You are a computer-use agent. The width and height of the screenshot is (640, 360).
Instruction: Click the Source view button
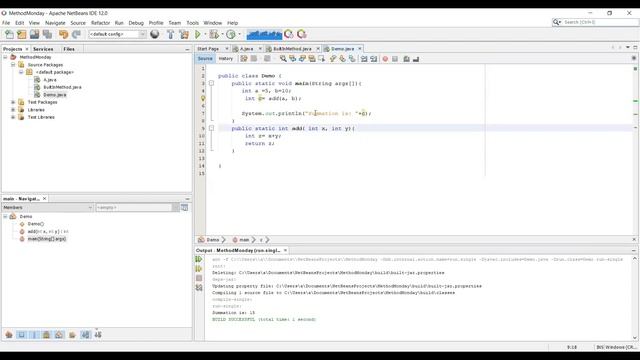[205, 59]
